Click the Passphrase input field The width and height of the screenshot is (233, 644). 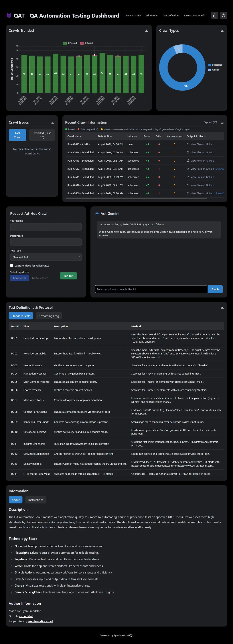(46, 242)
